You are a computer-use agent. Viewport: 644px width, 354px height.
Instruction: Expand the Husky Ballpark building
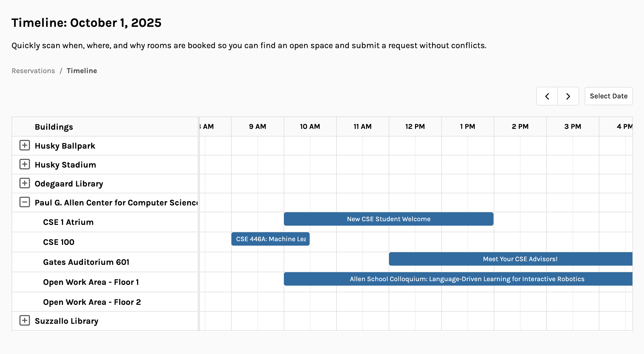(x=25, y=145)
